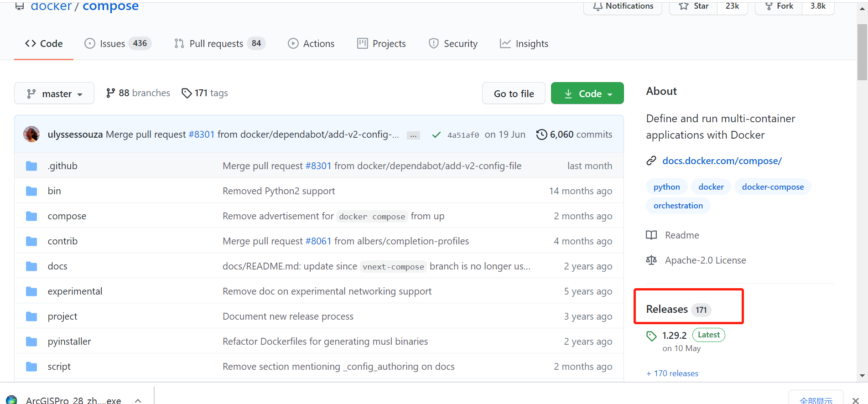Select the orchestration topic tag

tap(678, 206)
